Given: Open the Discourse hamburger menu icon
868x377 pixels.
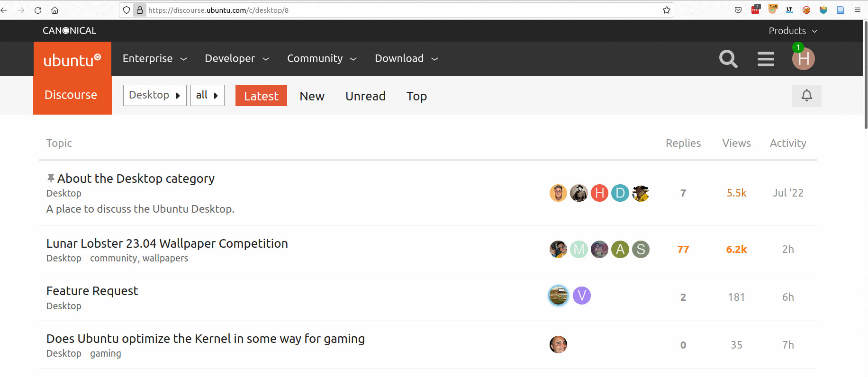Looking at the screenshot, I should [766, 59].
